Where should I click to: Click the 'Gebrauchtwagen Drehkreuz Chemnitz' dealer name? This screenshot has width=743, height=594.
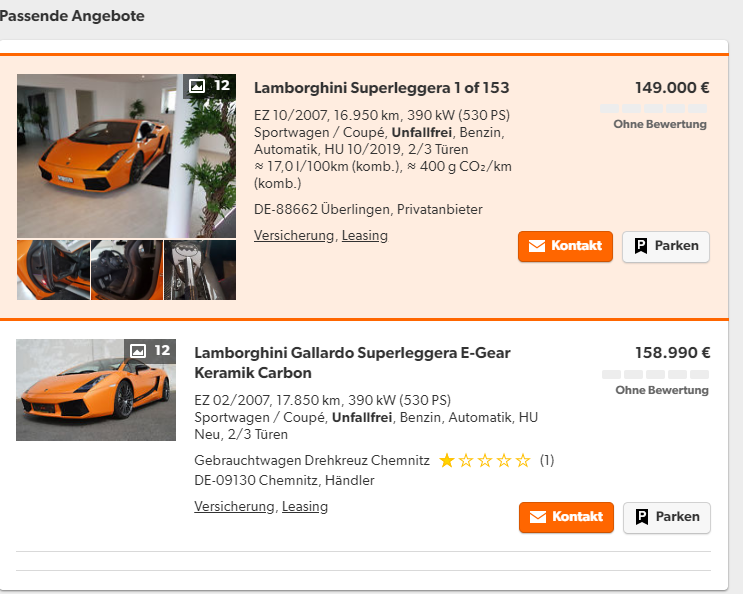311,461
